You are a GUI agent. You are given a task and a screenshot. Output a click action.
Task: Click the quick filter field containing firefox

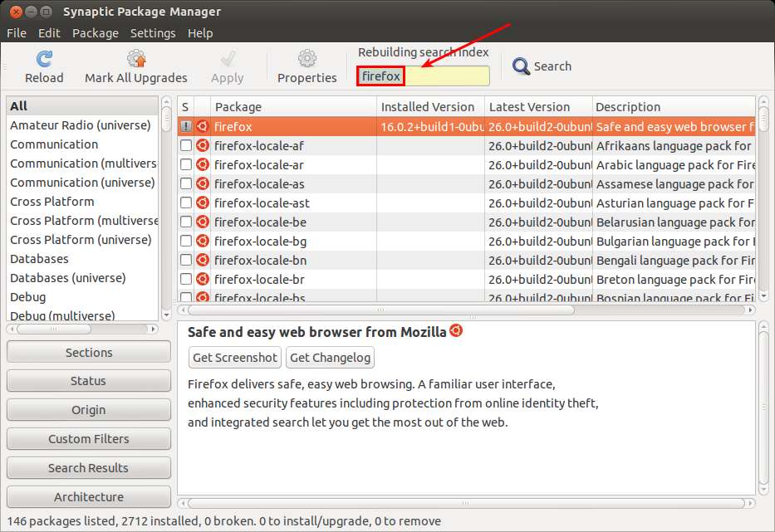pyautogui.click(x=423, y=76)
